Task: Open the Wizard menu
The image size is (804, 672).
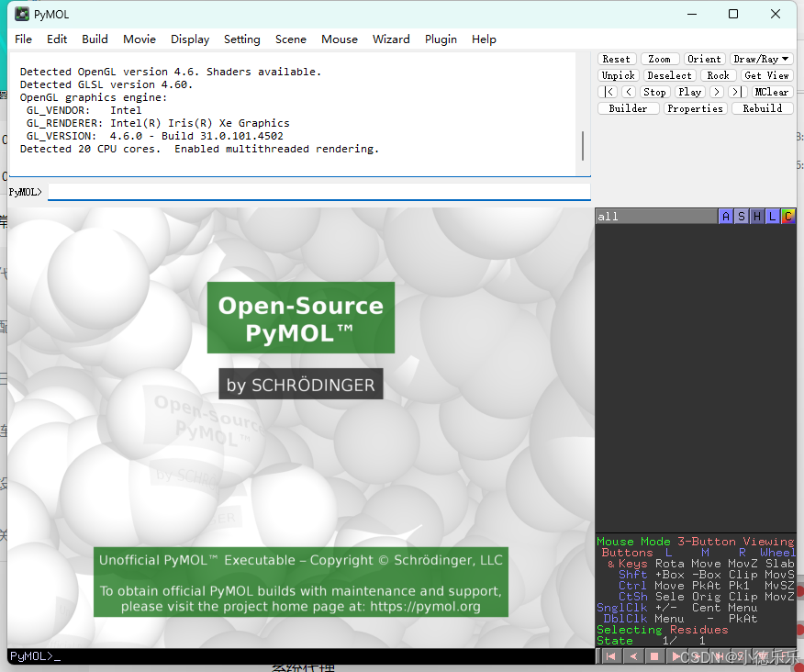Action: pos(391,39)
